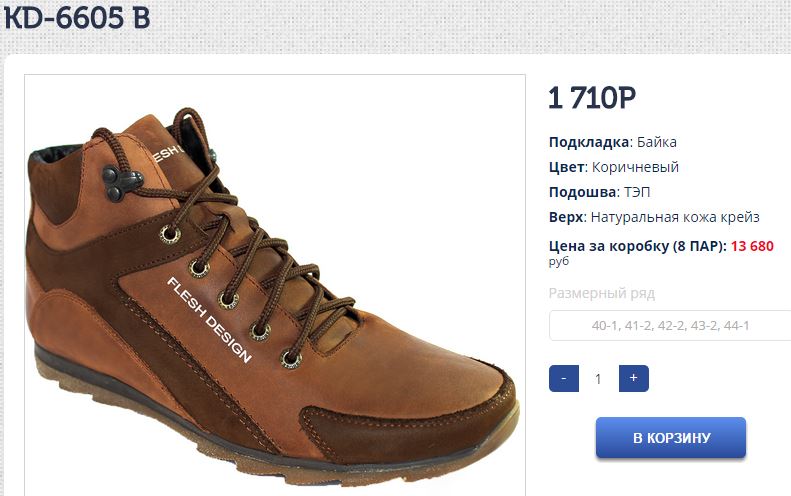Screen dimensions: 791x496
Task: Click the quantity number field
Action: pyautogui.click(x=599, y=379)
